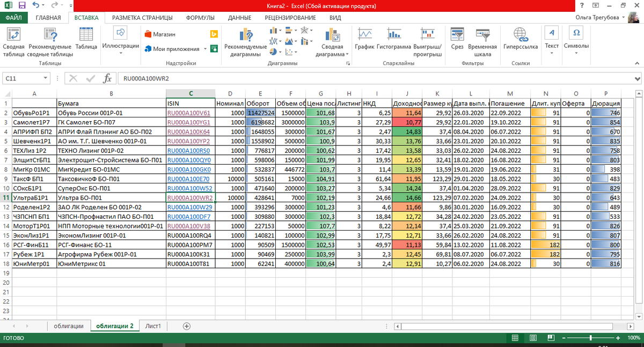Switch to the ДАННЫЕ ribbon tab
Screen dimensions: 644x347
click(x=240, y=18)
